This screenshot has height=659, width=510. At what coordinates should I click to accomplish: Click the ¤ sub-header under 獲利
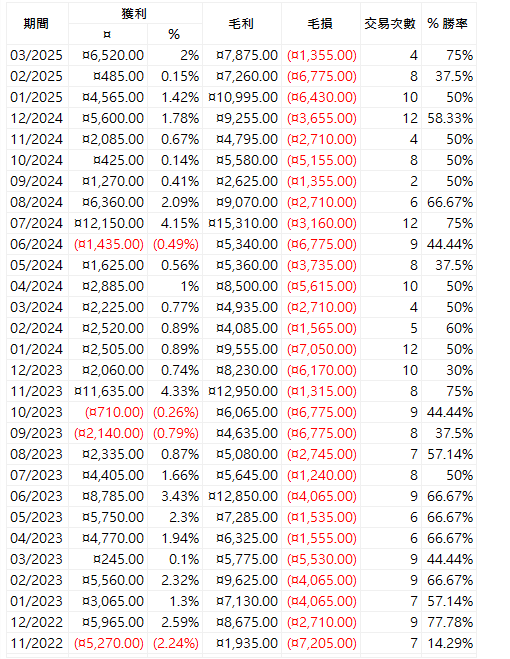click(108, 34)
